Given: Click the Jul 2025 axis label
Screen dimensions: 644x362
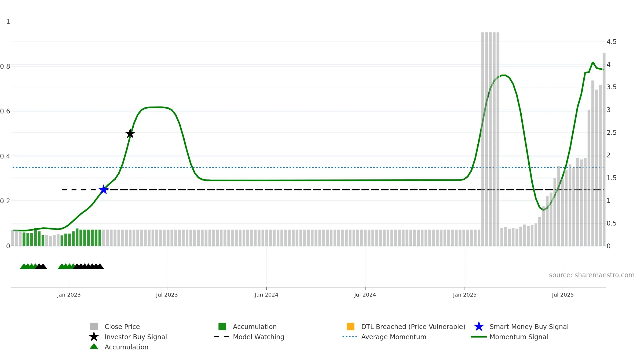Looking at the screenshot, I should (563, 295).
